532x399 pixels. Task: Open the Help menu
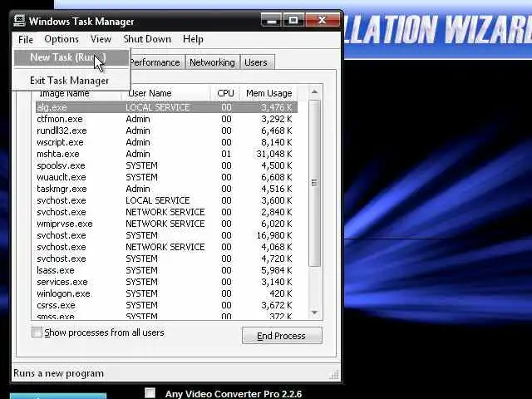pos(193,39)
